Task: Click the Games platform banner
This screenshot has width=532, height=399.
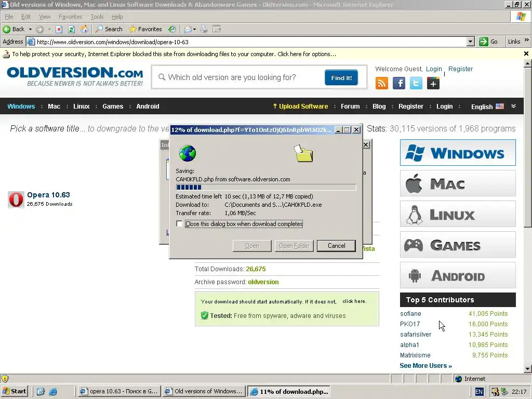Action: [x=458, y=244]
